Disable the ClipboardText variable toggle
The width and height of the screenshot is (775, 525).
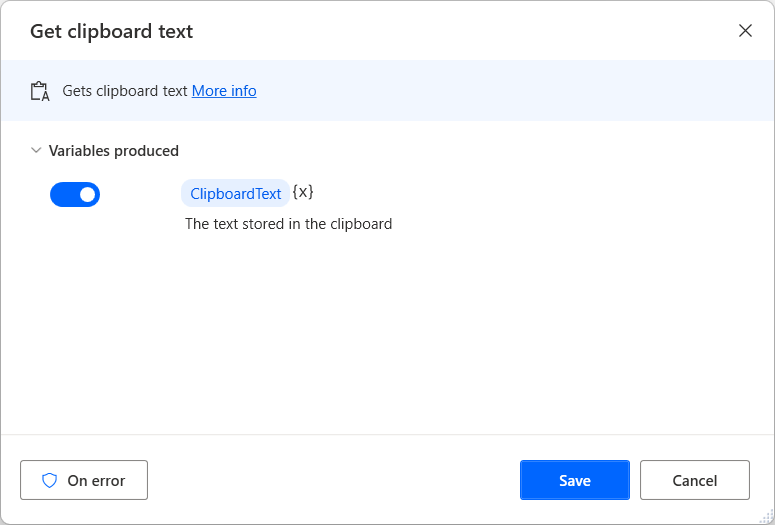click(x=75, y=195)
